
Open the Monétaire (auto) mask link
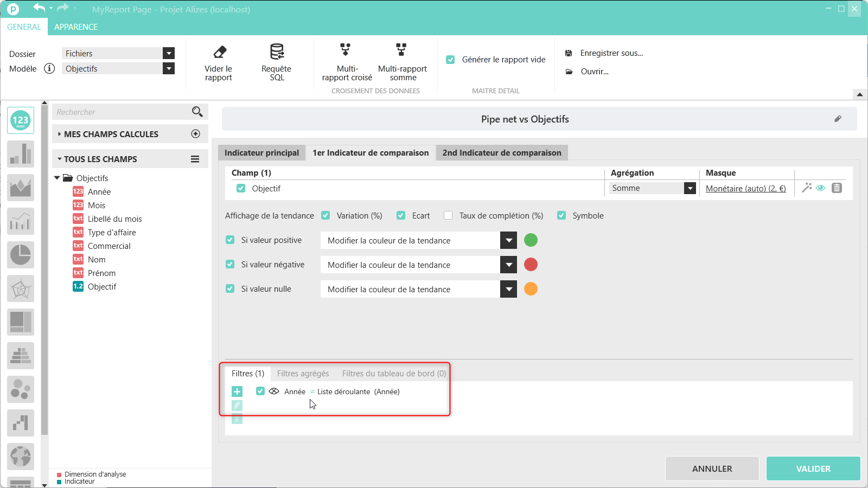pyautogui.click(x=745, y=188)
